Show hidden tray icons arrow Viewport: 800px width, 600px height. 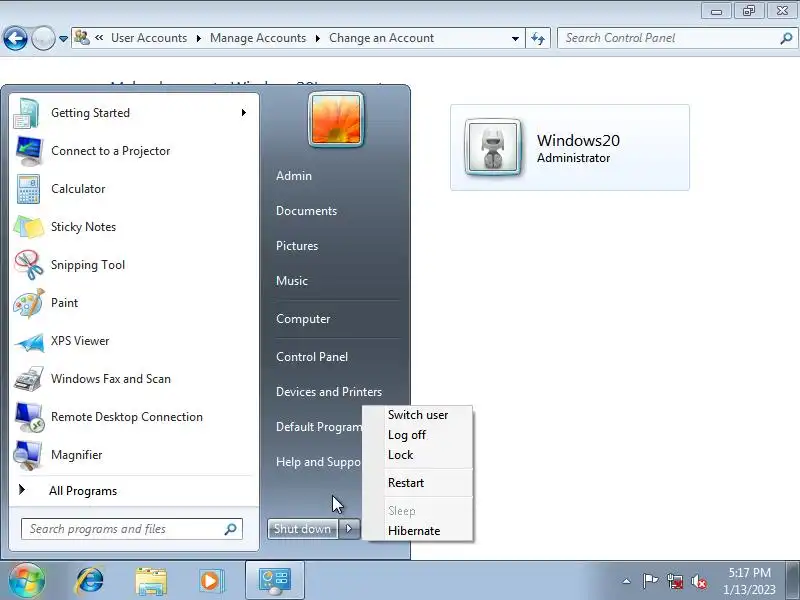627,581
